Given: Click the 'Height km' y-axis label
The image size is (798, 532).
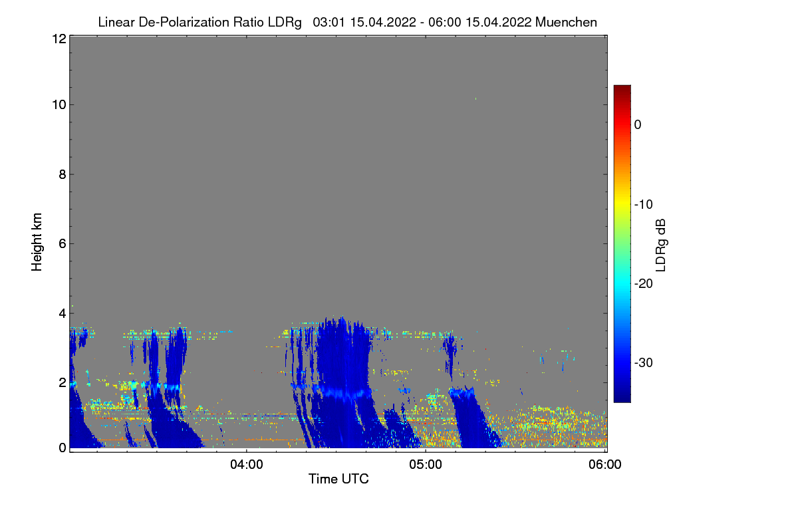Looking at the screenshot, I should tap(37, 242).
